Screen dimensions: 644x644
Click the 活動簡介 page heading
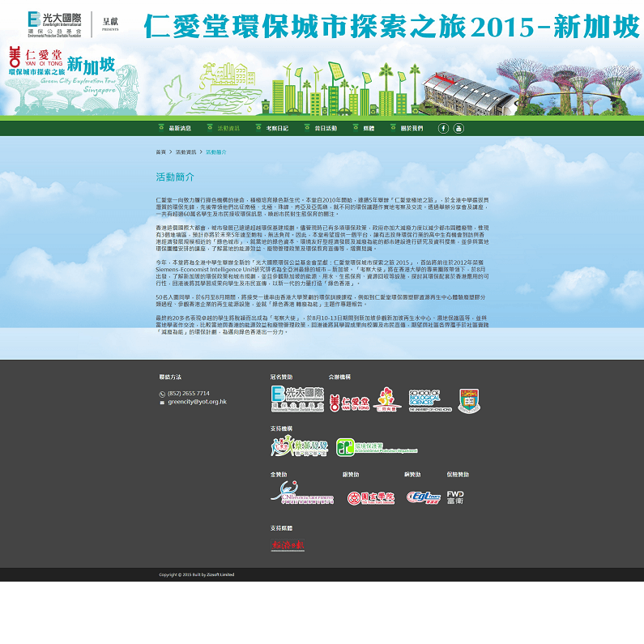174,177
